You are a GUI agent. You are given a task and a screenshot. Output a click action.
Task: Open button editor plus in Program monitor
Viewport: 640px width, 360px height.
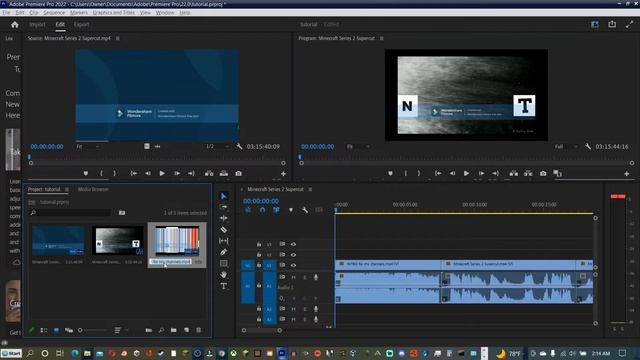pyautogui.click(x=627, y=173)
